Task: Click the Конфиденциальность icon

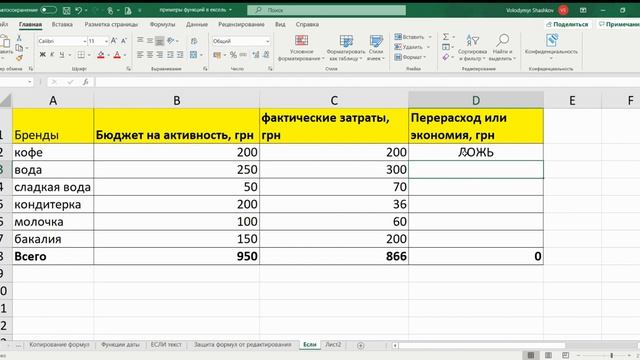Action: pos(552,40)
